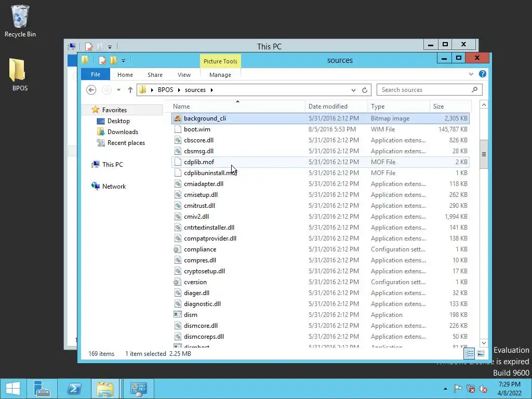The image size is (532, 399).
Task: Go up one level with Up arrow
Action: (x=130, y=90)
